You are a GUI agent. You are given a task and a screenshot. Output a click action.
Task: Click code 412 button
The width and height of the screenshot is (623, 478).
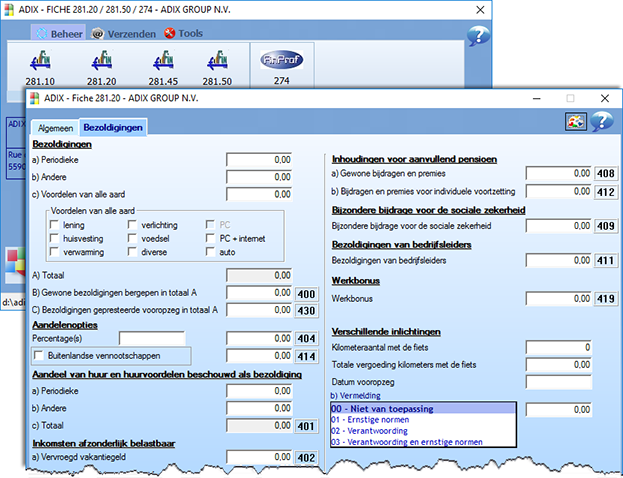[x=606, y=192]
